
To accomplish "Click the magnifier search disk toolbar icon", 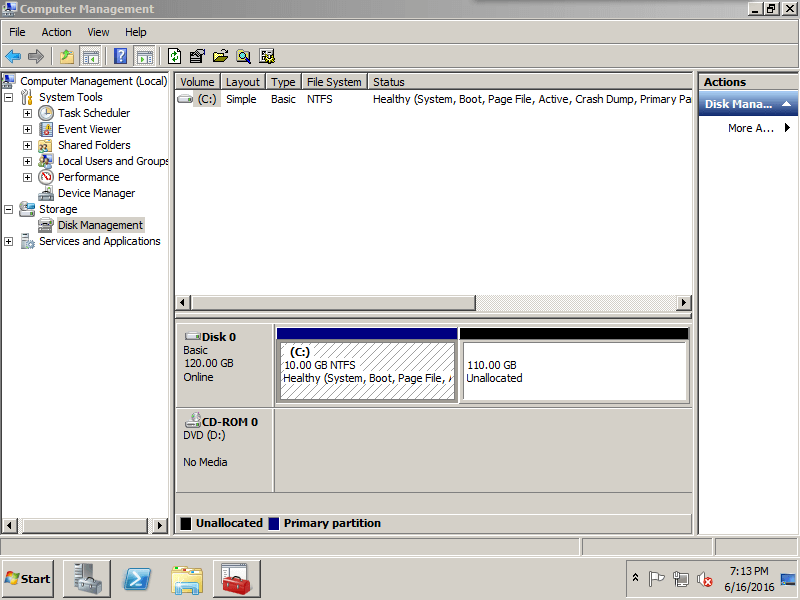I will click(x=243, y=56).
